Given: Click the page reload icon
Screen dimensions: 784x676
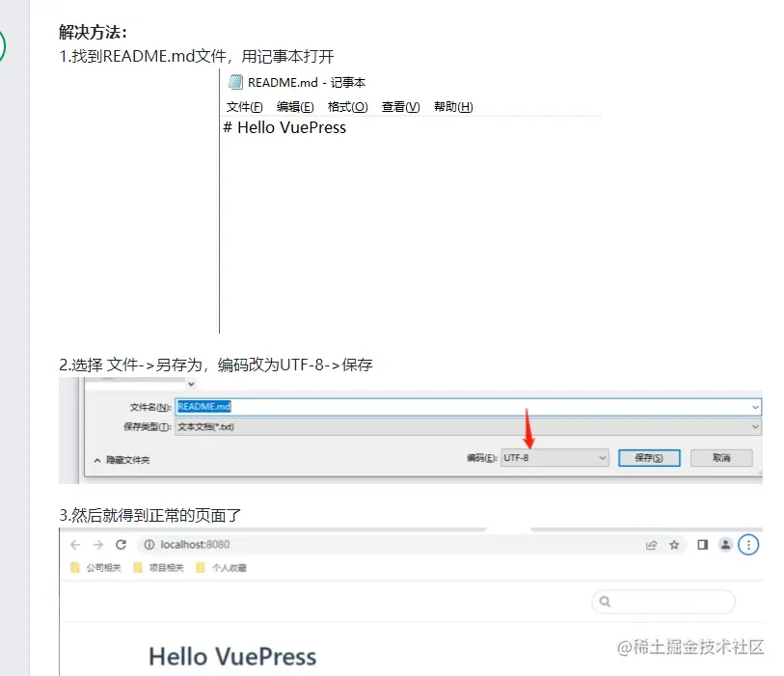Looking at the screenshot, I should (120, 544).
